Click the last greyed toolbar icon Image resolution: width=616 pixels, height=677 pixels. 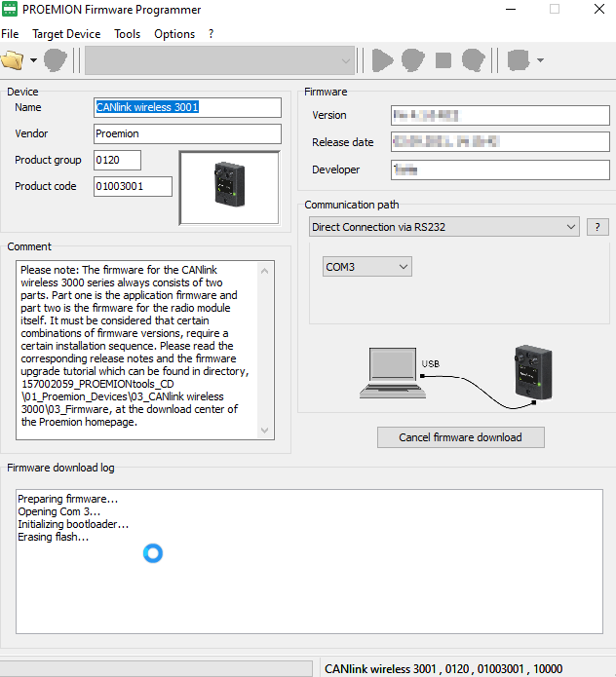click(x=520, y=60)
